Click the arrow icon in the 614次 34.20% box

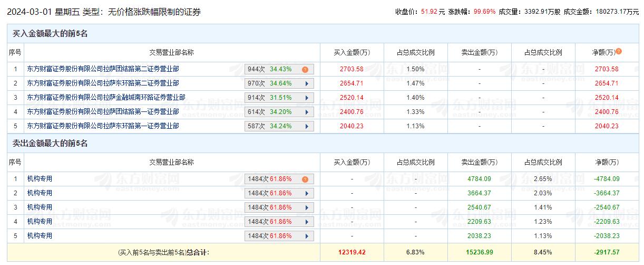[x=306, y=112]
